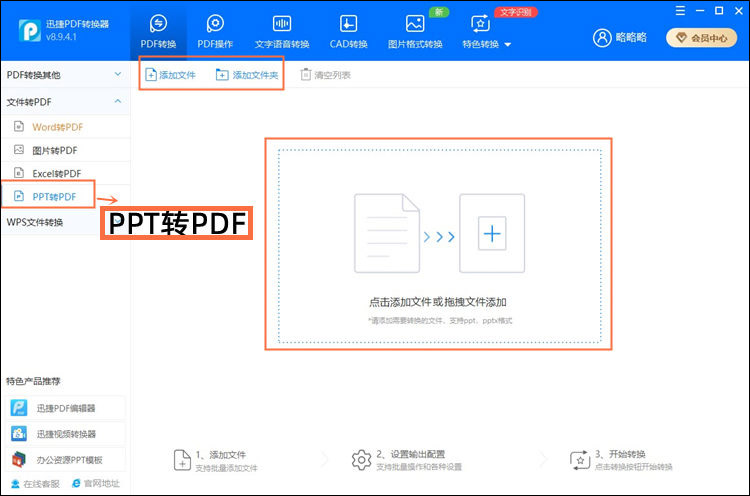Click the 文字语音转换 waveform icon
This screenshot has width=750, height=496.
[282, 23]
